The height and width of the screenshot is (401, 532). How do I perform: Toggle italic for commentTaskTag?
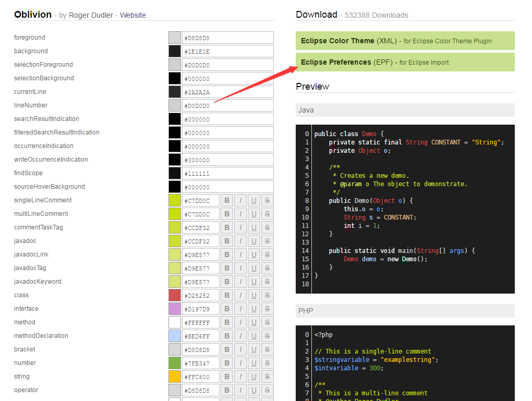click(240, 227)
